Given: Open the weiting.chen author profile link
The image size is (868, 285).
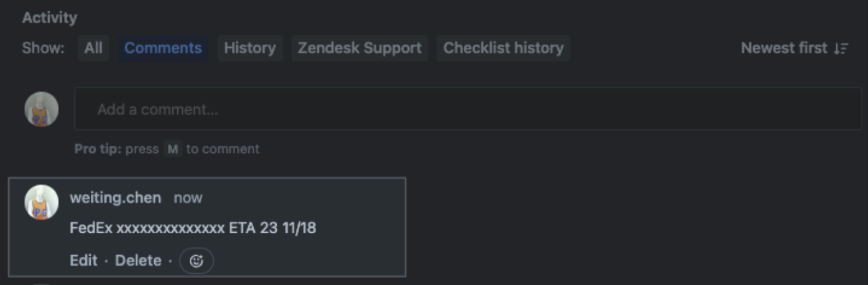Looking at the screenshot, I should pos(115,198).
